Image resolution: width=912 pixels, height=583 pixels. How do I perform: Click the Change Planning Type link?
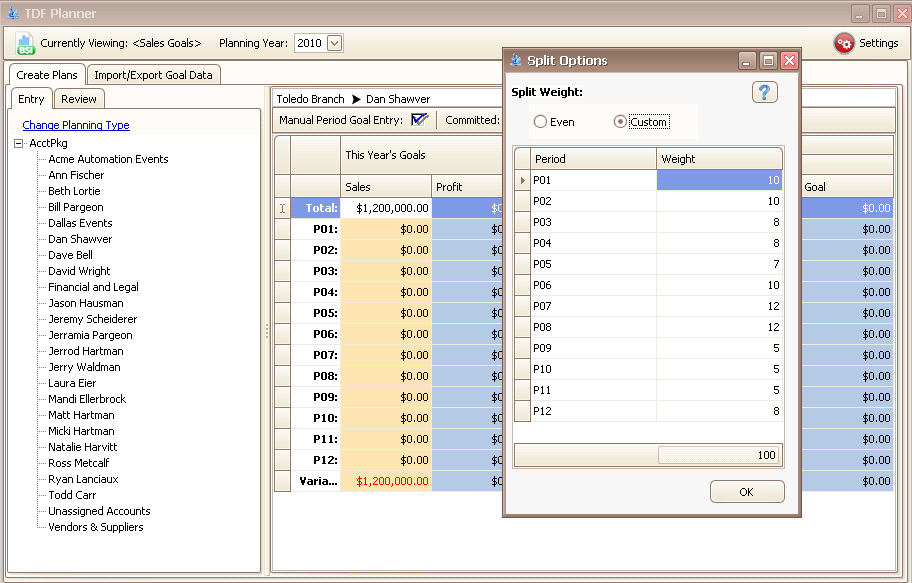76,125
